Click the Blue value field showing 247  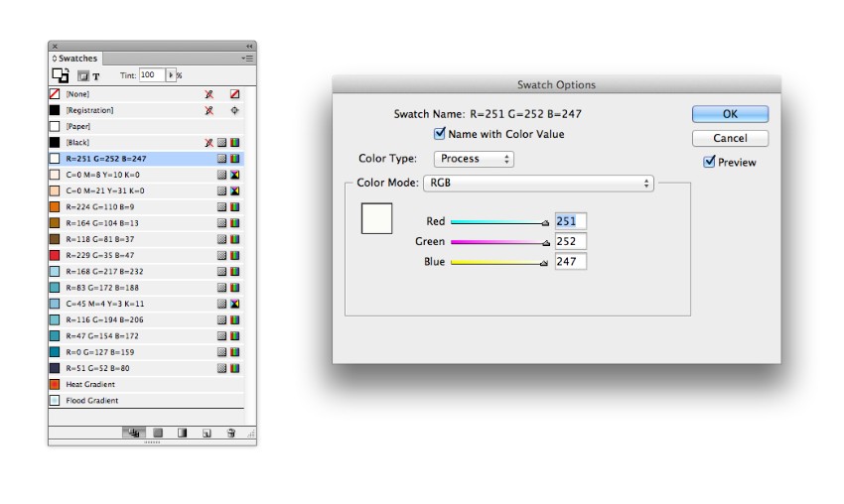pos(571,261)
